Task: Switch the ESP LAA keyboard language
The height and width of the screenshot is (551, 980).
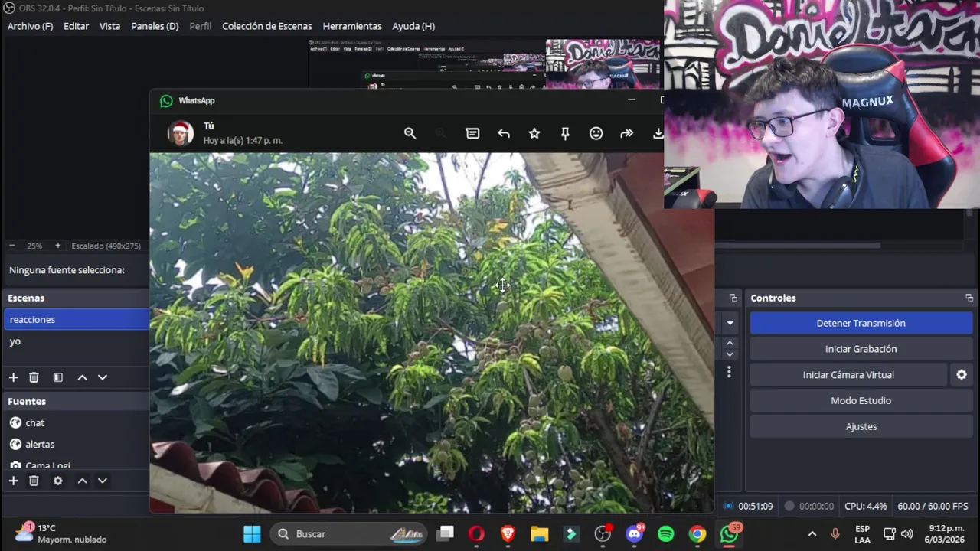Action: 862,533
